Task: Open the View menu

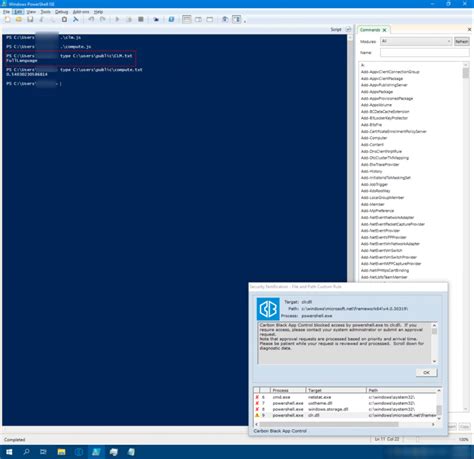Action: point(31,12)
